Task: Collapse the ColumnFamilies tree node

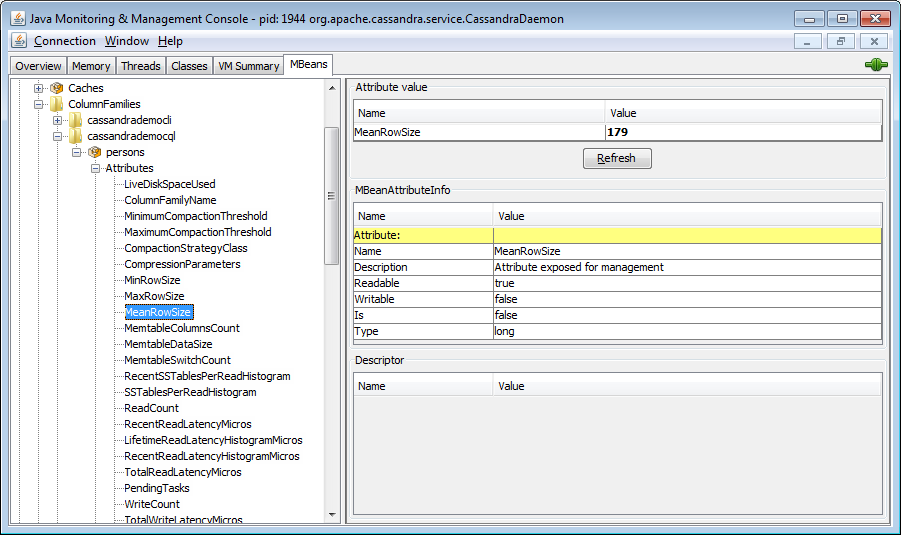Action: 39,104
